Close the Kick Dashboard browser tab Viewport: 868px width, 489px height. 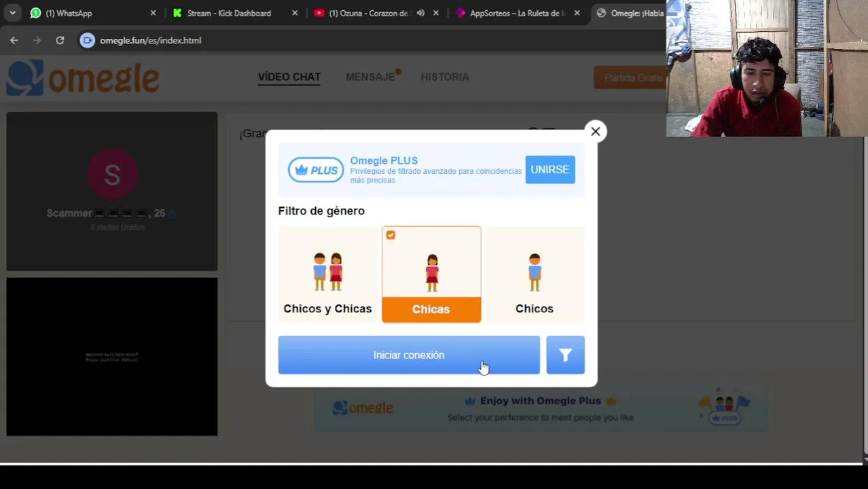(x=295, y=13)
